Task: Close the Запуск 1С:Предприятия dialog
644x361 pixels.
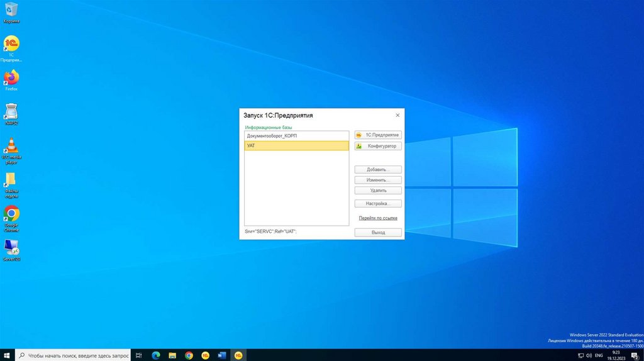Action: coord(397,115)
